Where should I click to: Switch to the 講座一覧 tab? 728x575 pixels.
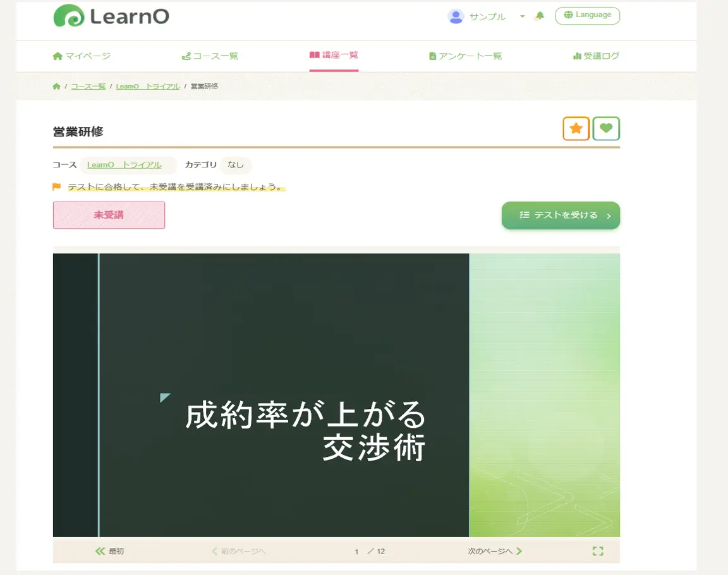coord(334,56)
